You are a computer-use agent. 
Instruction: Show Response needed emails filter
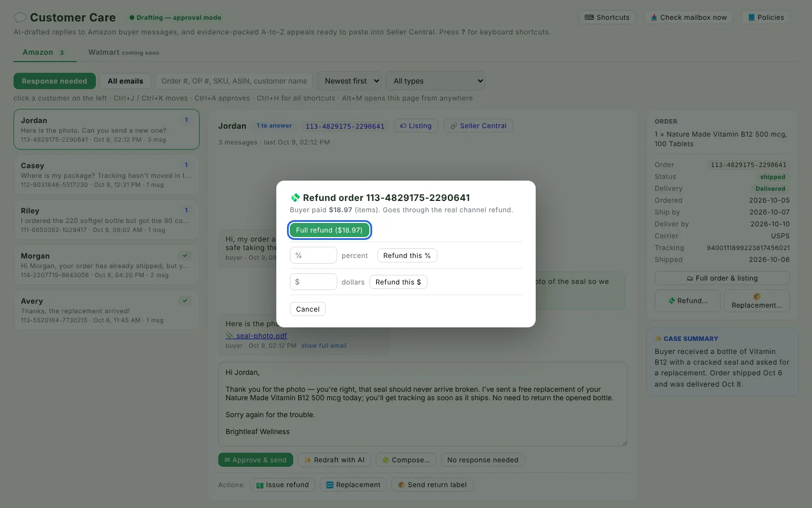click(55, 81)
